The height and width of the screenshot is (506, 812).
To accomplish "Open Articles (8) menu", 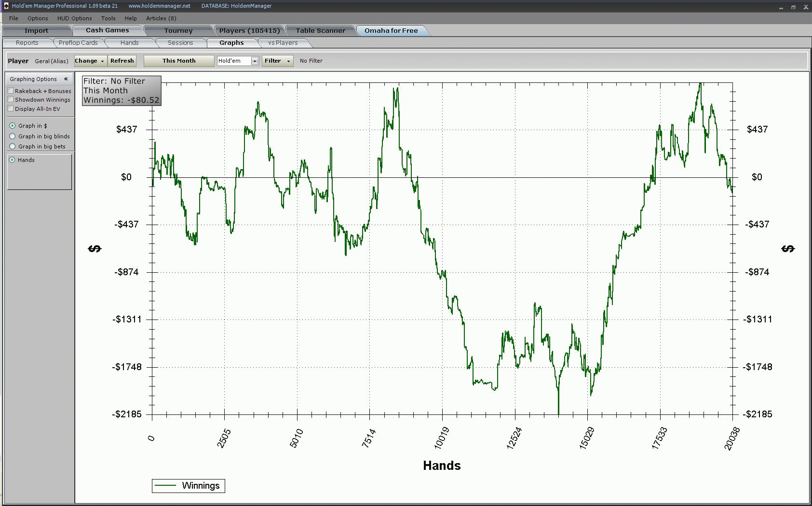I will pyautogui.click(x=161, y=18).
